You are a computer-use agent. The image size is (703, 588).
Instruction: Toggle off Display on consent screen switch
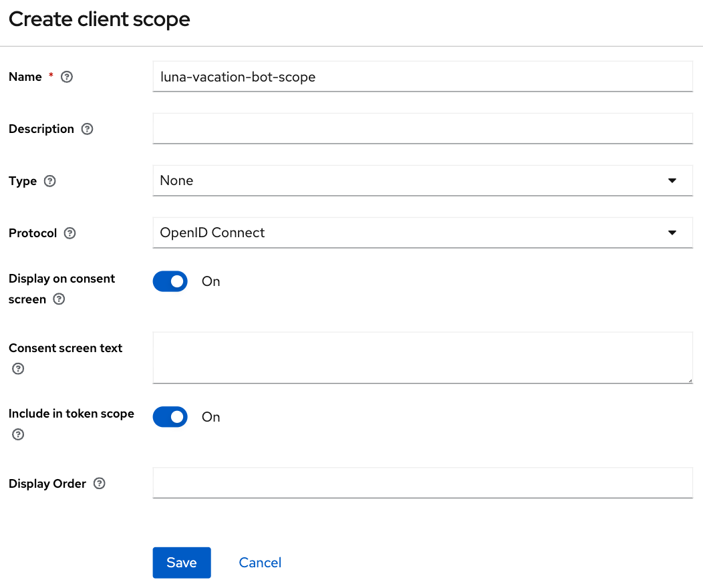[x=170, y=281]
